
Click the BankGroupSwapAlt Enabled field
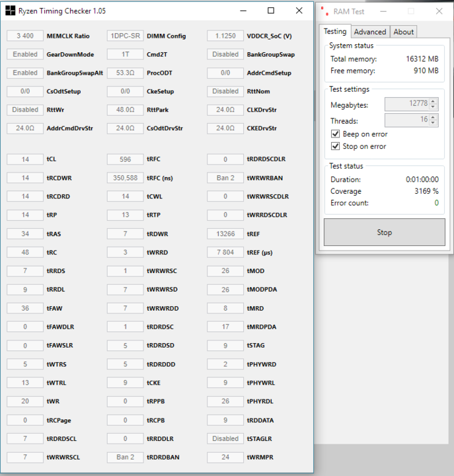[x=25, y=73]
